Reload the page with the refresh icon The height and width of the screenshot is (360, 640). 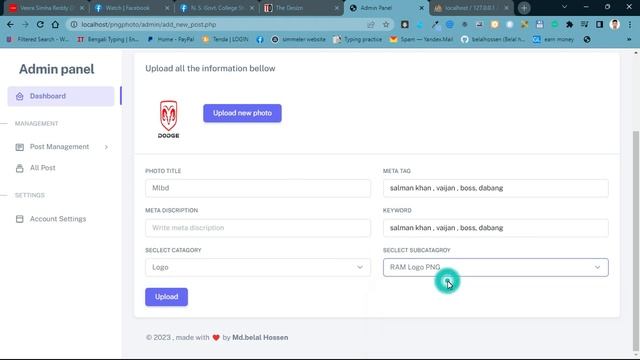point(40,24)
